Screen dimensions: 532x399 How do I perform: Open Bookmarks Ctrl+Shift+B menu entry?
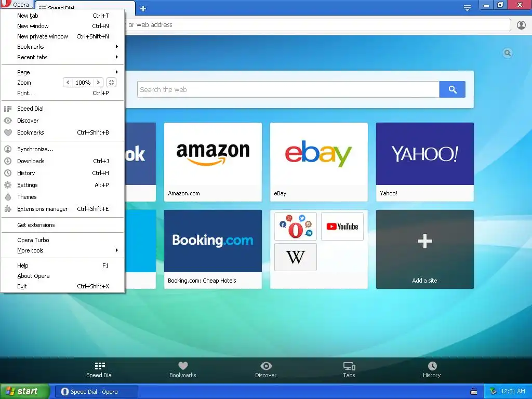point(63,132)
